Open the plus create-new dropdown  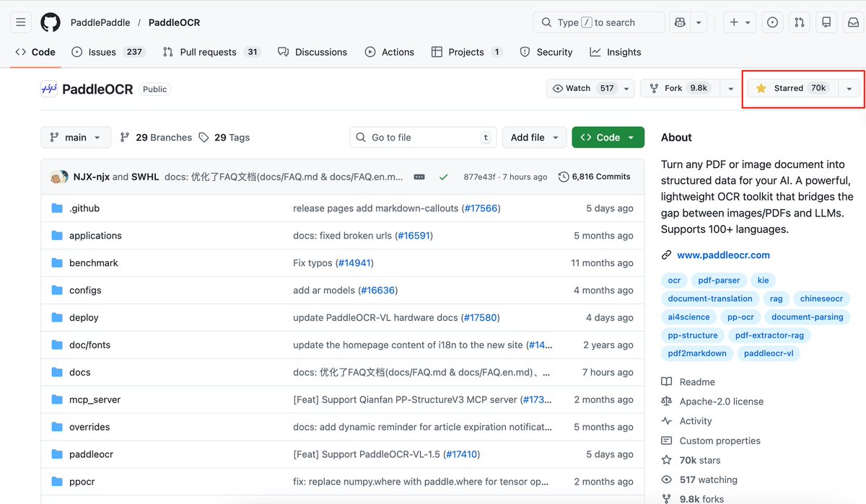coord(740,22)
